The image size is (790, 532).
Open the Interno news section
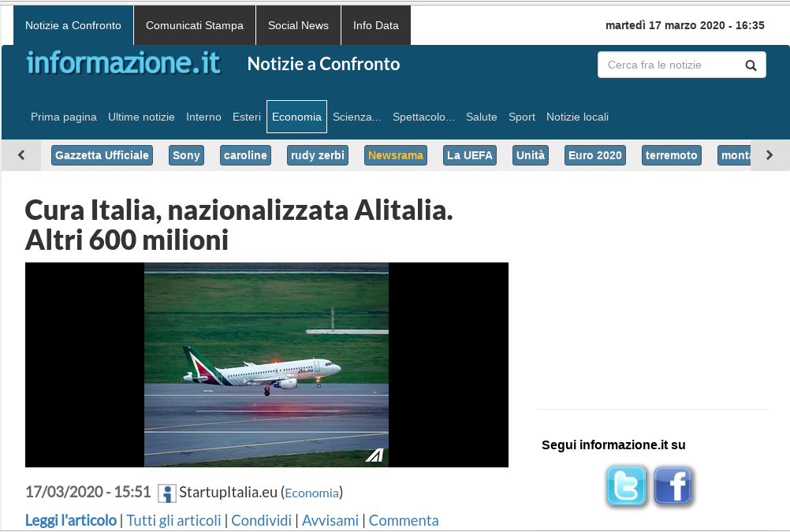(x=203, y=117)
